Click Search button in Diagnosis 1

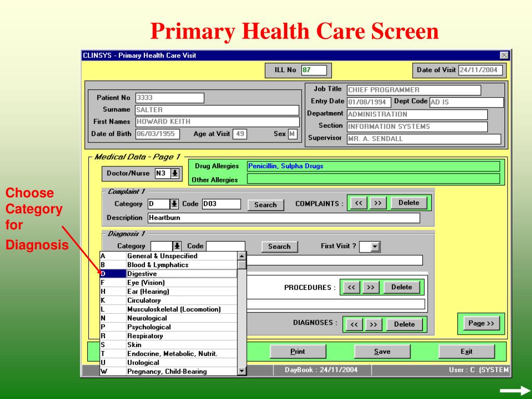[279, 247]
